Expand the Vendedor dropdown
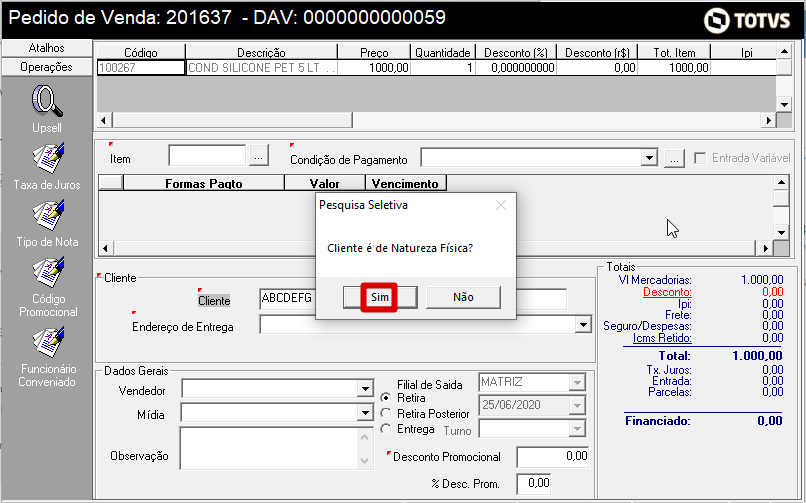 point(365,389)
